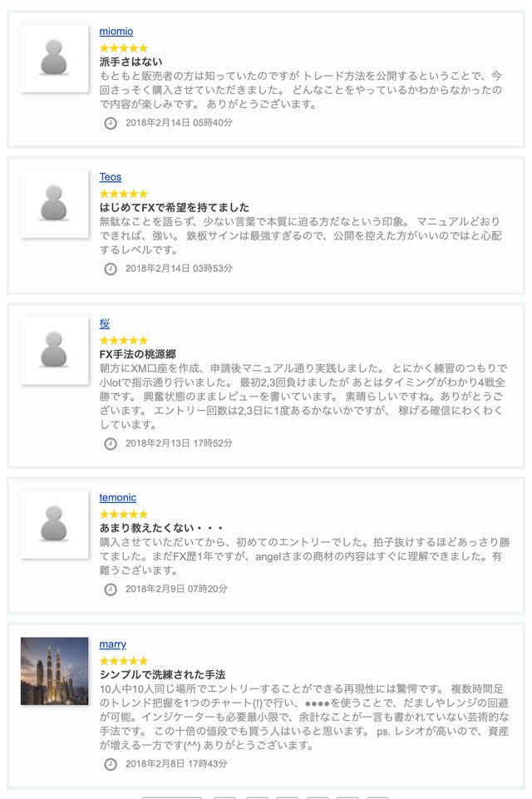This screenshot has width=532, height=799.
Task: Click the five-star rating on miomio's review
Action: 124,47
